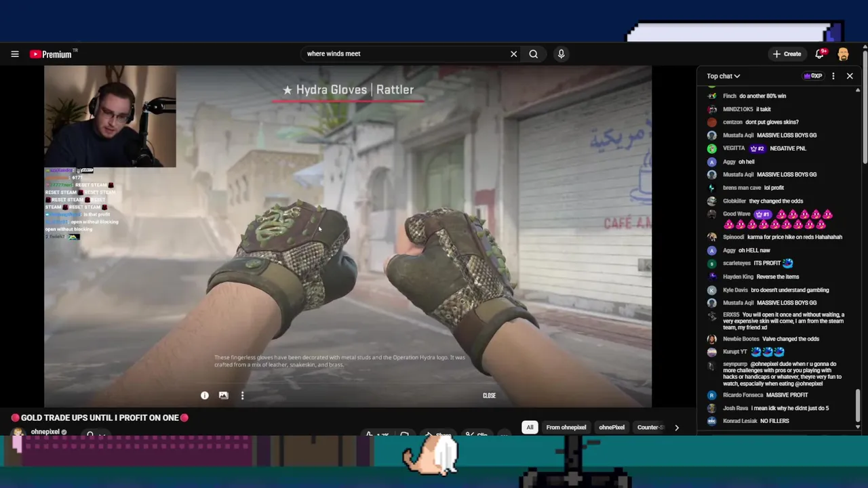868x488 pixels.
Task: Click Spinoodi's avatar in chat
Action: tap(711, 237)
